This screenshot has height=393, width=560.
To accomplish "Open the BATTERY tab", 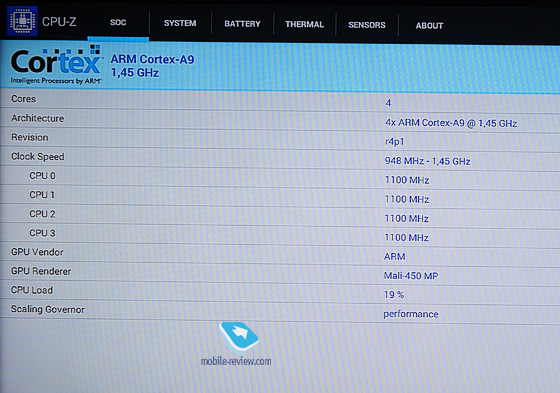I will point(242,24).
